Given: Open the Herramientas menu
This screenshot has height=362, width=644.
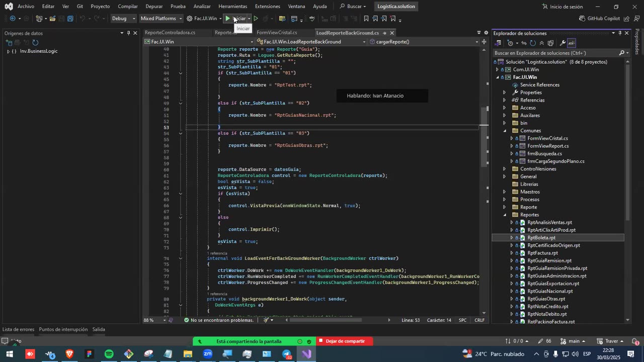Looking at the screenshot, I should [x=233, y=7].
